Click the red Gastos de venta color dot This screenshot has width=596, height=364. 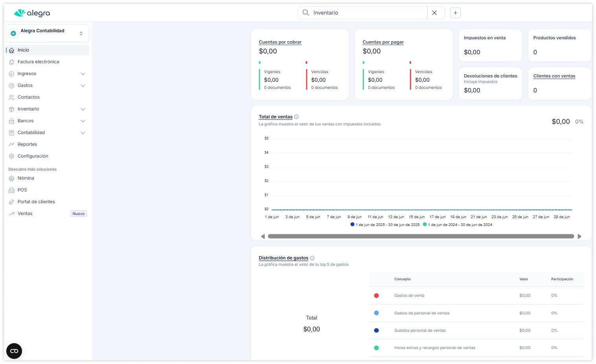tap(376, 296)
